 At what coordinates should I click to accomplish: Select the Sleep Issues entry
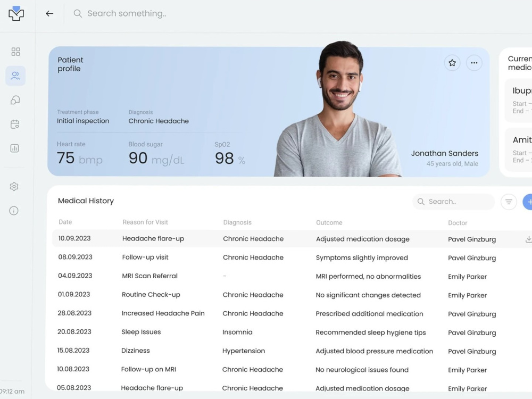[x=141, y=332]
